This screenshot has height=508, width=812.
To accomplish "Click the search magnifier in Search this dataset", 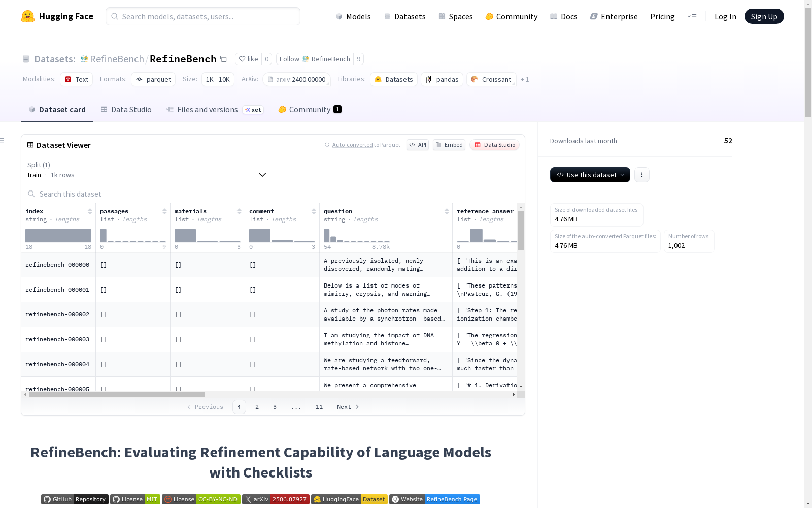I will tap(31, 194).
